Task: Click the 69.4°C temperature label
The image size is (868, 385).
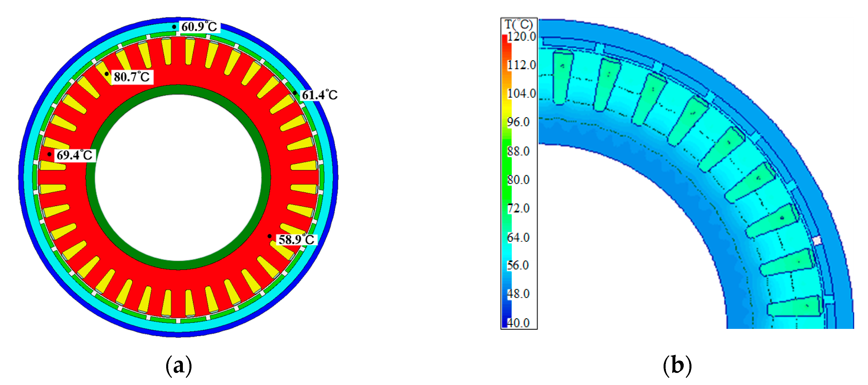Action: 74,155
